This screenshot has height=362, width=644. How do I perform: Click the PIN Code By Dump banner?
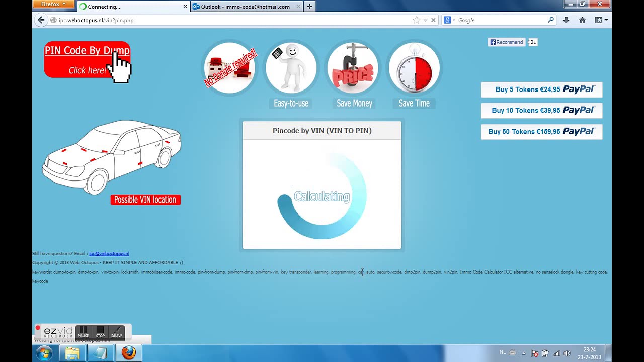pos(88,60)
